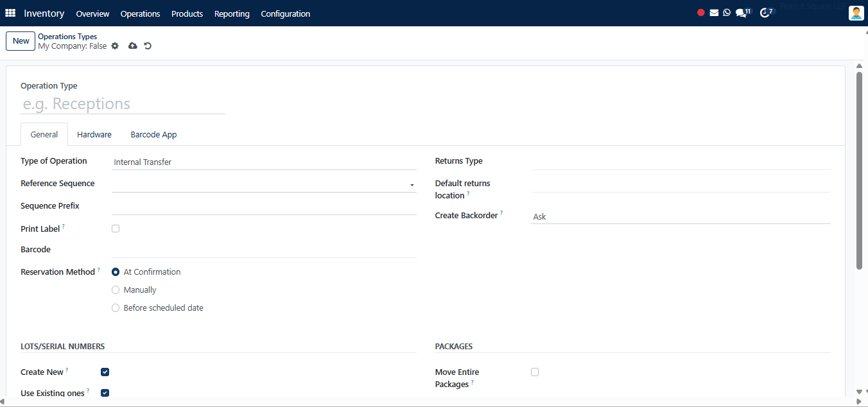Click the red recording dot icon
Image resolution: width=868 pixels, height=407 pixels.
click(701, 13)
